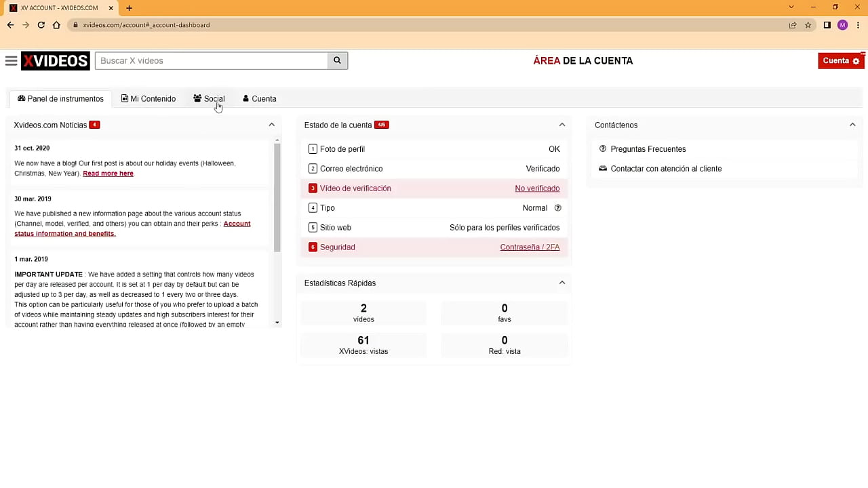868x488 pixels.
Task: Click the 61 XVideos vistas statistic
Action: [x=363, y=345]
